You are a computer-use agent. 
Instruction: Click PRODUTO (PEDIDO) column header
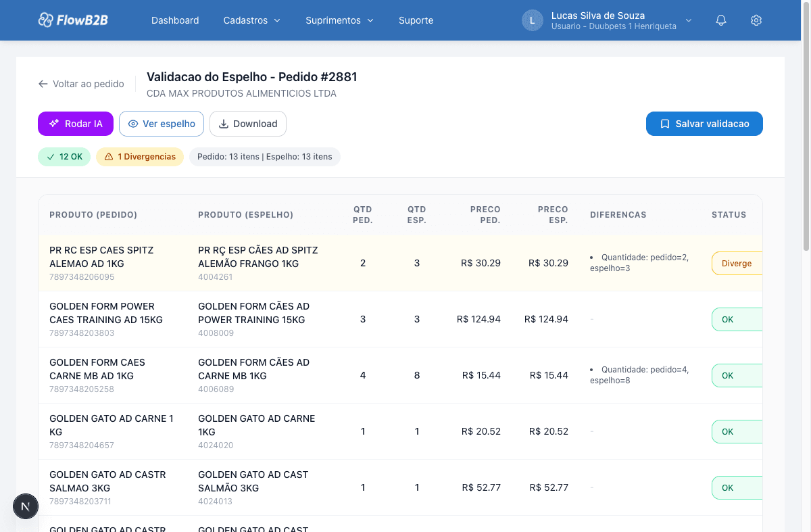93,215
